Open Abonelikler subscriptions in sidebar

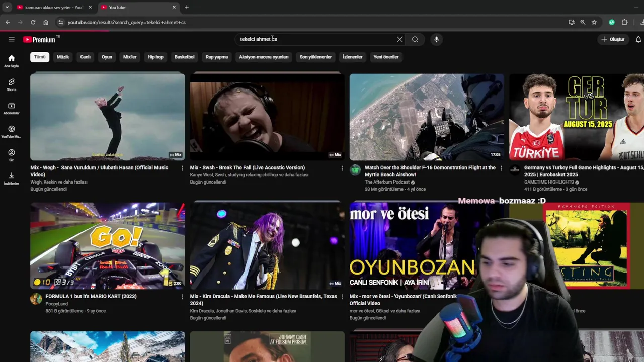(x=11, y=108)
